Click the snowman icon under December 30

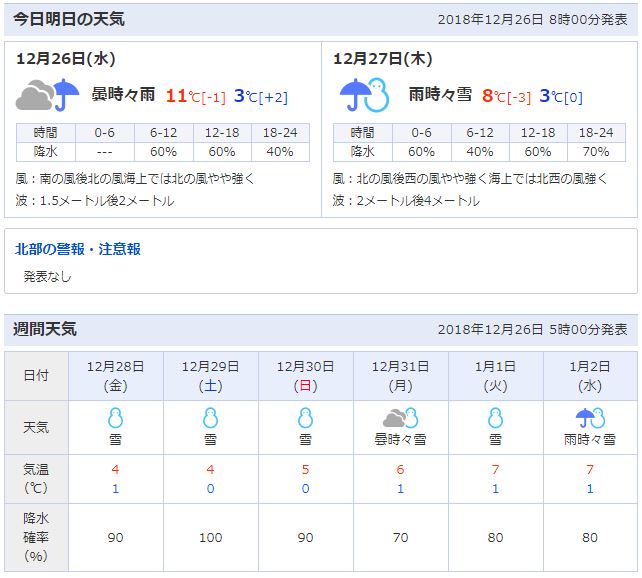click(x=305, y=418)
